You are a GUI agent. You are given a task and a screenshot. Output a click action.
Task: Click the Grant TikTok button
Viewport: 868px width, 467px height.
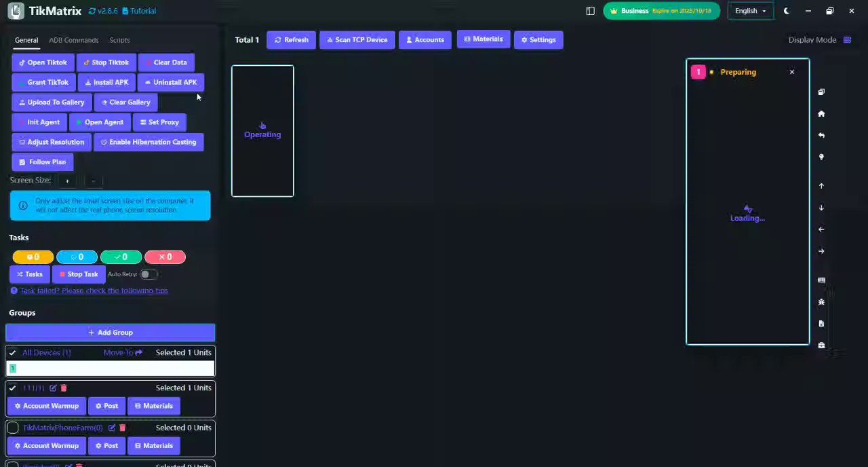(43, 82)
